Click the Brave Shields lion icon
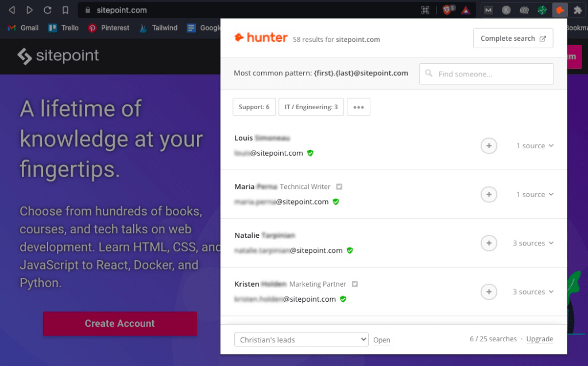This screenshot has height=366, width=588. tap(447, 10)
